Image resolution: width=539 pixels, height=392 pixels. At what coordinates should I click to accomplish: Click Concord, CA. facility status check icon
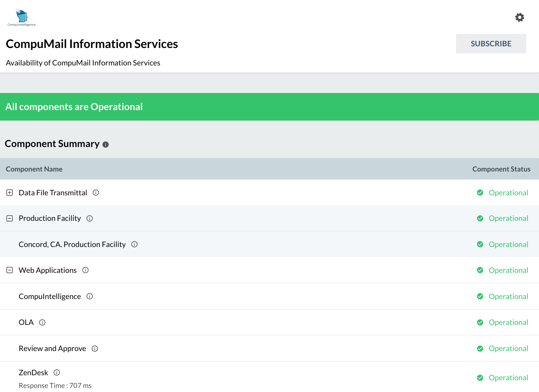[480, 244]
